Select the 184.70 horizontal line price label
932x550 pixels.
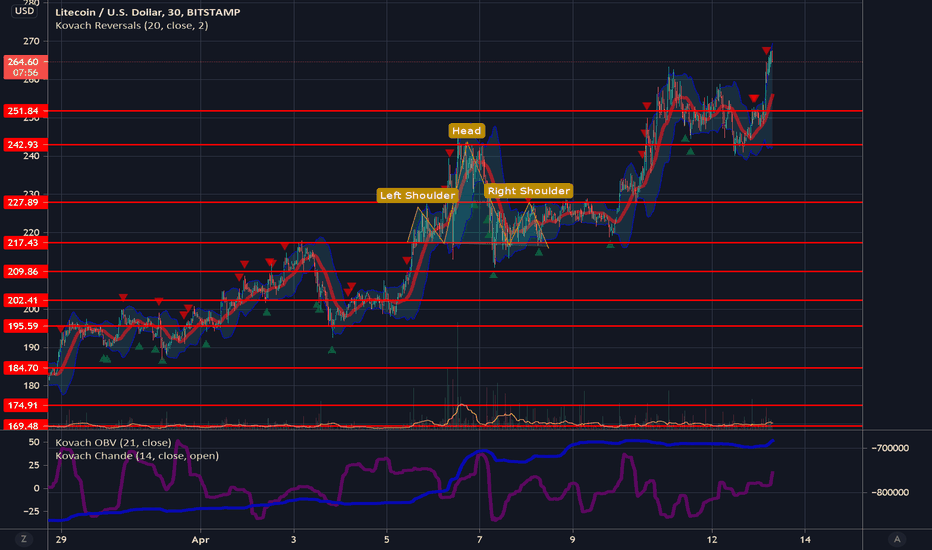[x=23, y=368]
